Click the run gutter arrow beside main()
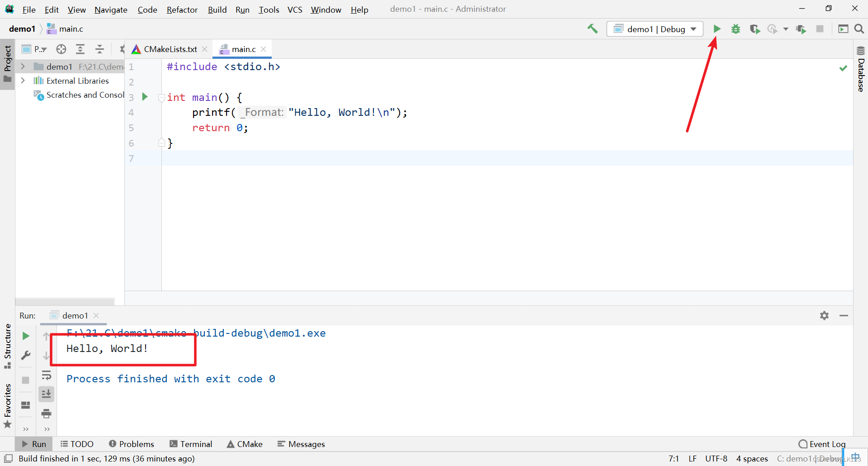The height and width of the screenshot is (466, 868). tap(145, 96)
